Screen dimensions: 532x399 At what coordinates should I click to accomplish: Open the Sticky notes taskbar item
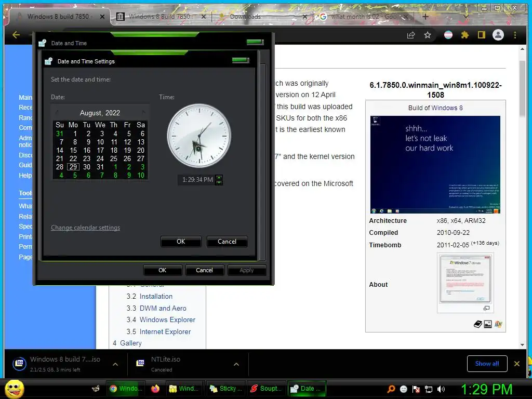[x=225, y=389]
